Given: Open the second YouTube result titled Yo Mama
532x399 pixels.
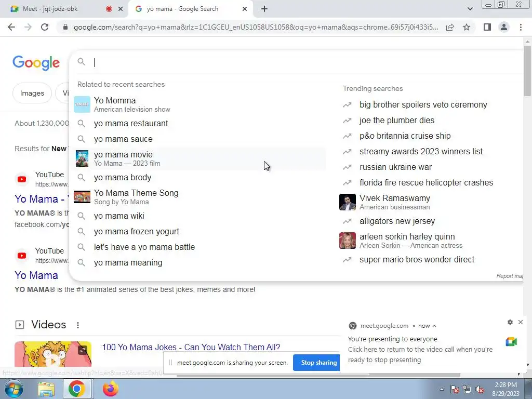Looking at the screenshot, I should 36,275.
